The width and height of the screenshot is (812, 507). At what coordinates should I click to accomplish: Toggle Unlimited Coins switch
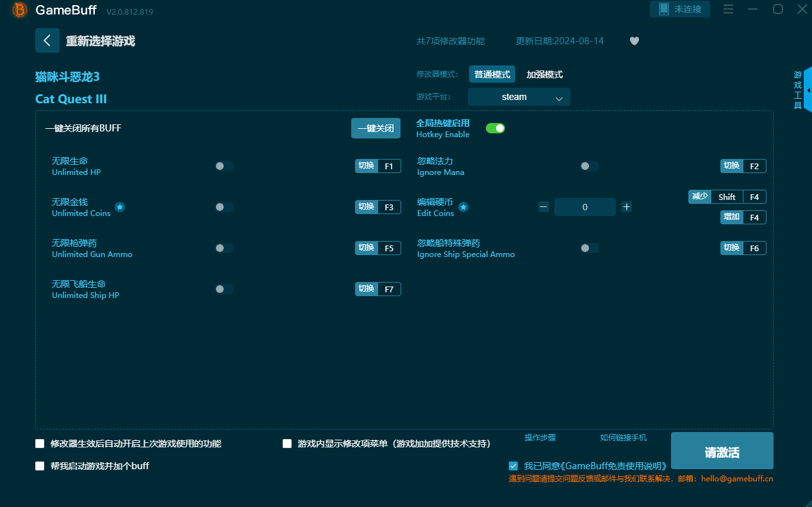pos(224,207)
